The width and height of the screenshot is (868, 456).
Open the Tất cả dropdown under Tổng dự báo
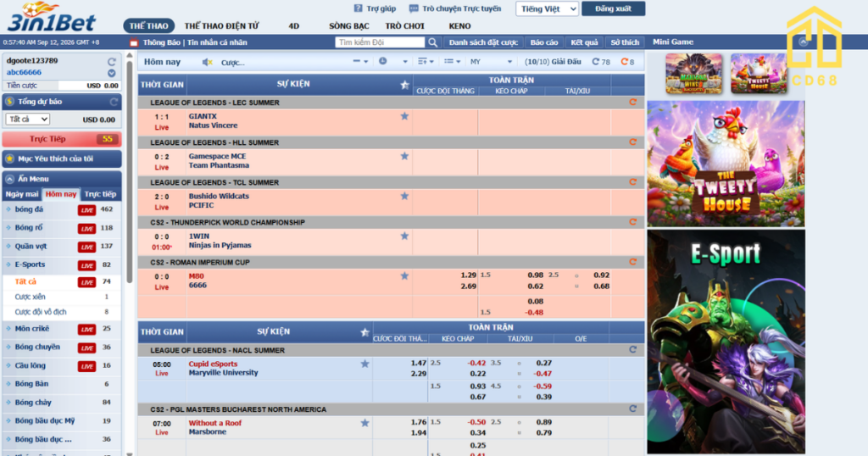coord(27,119)
